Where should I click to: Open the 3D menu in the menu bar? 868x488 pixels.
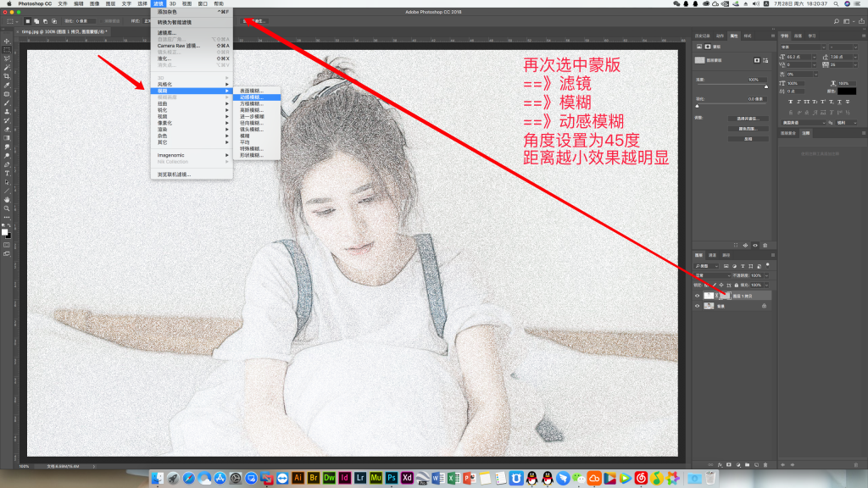(x=172, y=4)
